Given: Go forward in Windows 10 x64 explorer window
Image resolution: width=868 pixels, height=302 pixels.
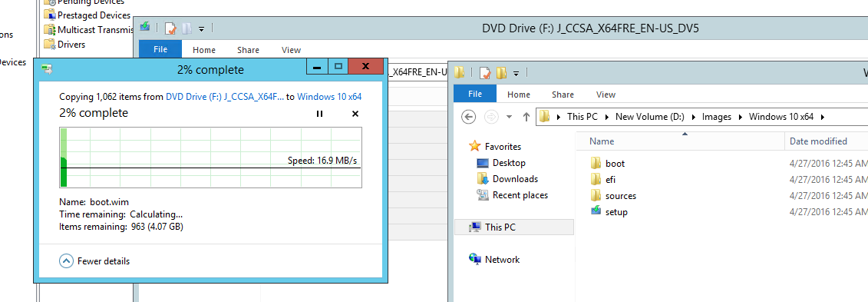Looking at the screenshot, I should 491,117.
